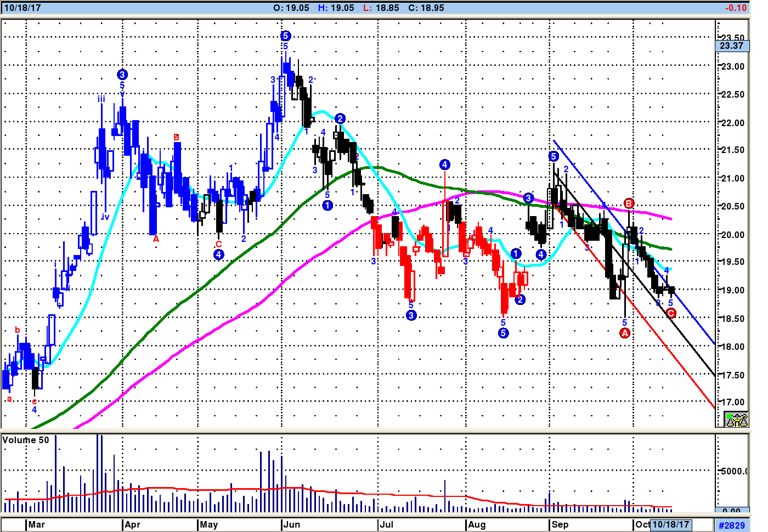Select circled wave 4 above the July red spike
Screen dimensions: 768x532
[x=445, y=165]
